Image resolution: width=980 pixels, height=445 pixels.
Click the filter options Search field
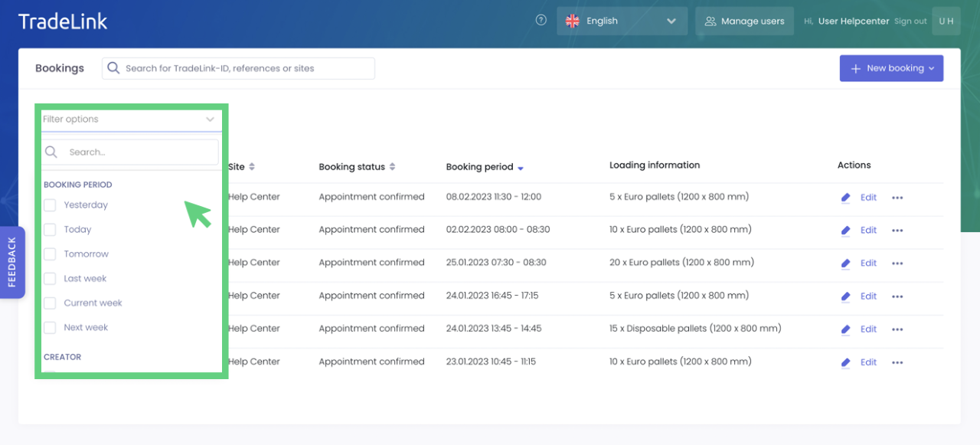tap(138, 152)
